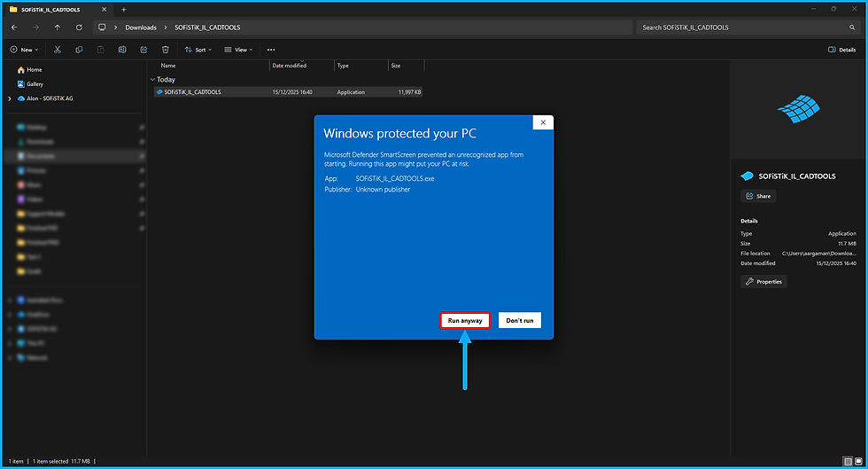
Task: Cut the selected file
Action: pos(58,50)
